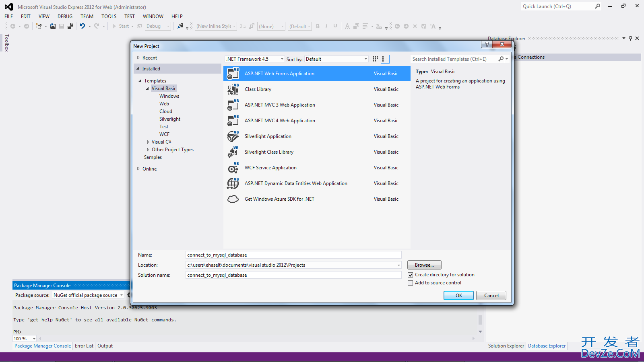Click the small icons view button
The image size is (644, 362).
click(375, 59)
